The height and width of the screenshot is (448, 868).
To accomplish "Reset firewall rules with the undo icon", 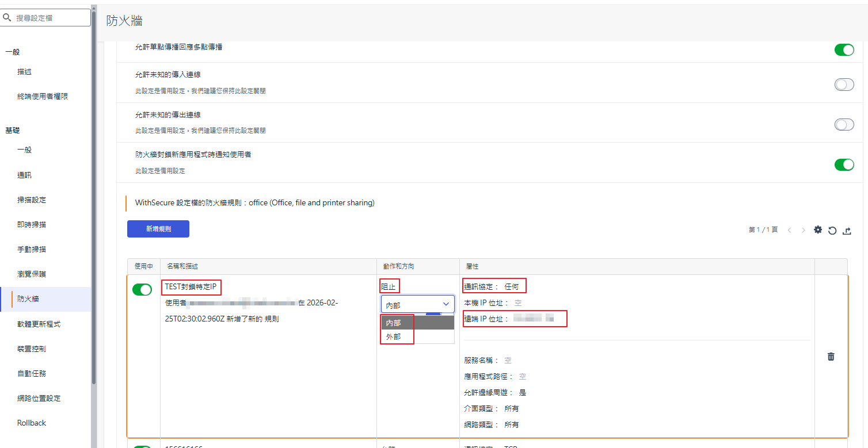I will (832, 231).
